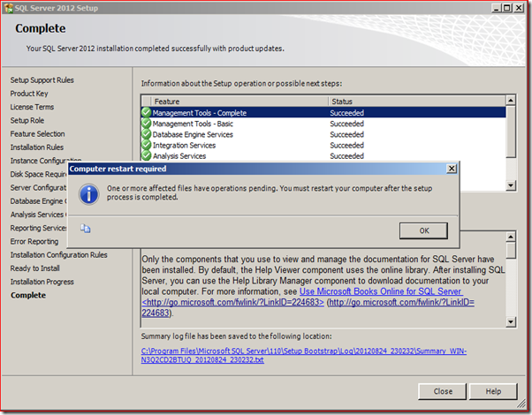This screenshot has height=415, width=532.
Task: Select the Analysis Services row
Action: point(323,156)
